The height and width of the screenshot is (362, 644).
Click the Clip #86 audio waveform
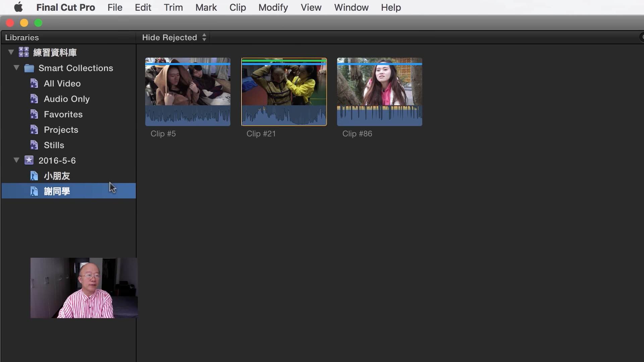point(380,116)
